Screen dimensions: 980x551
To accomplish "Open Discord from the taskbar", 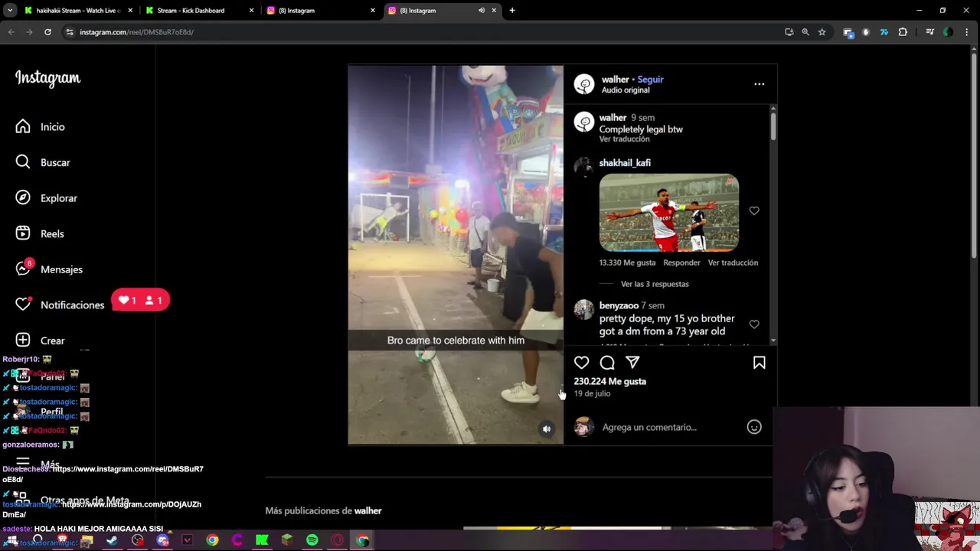I will [x=162, y=540].
